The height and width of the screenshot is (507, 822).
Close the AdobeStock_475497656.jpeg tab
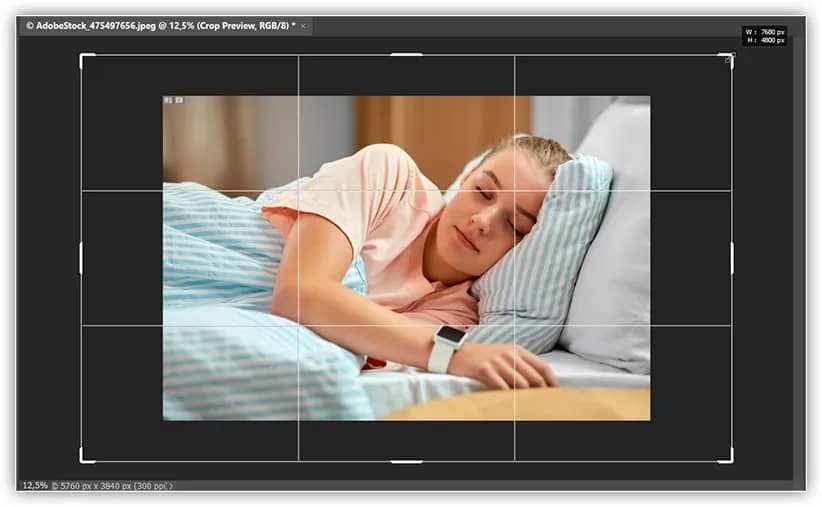coord(302,26)
